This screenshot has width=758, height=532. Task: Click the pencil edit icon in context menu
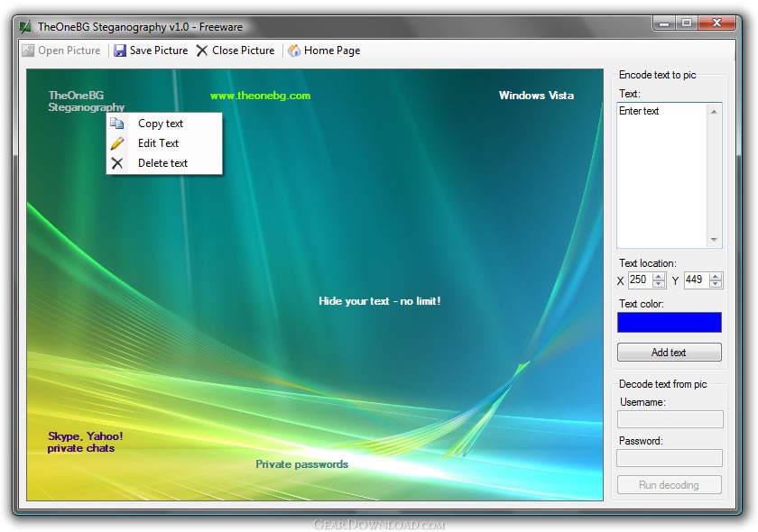click(x=116, y=143)
